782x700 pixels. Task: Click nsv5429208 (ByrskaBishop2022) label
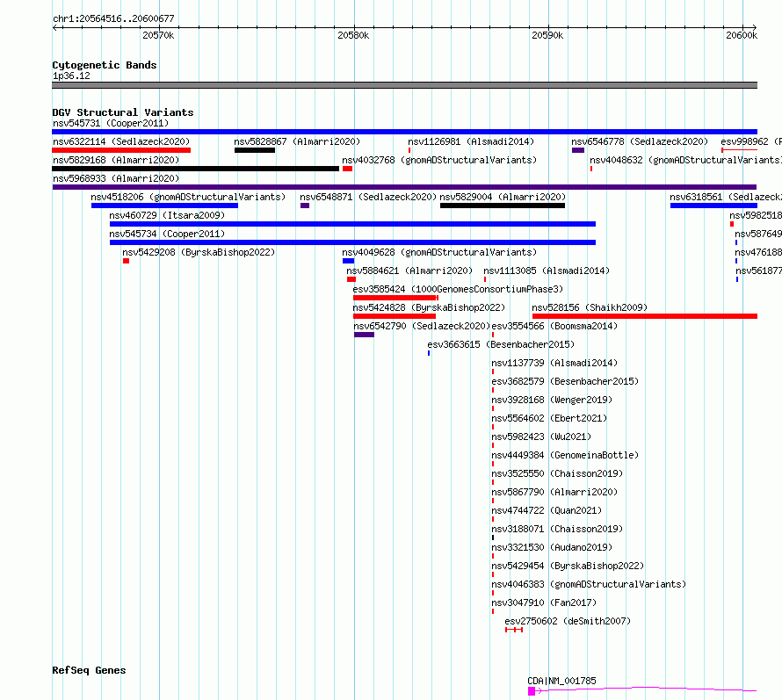tap(199, 252)
